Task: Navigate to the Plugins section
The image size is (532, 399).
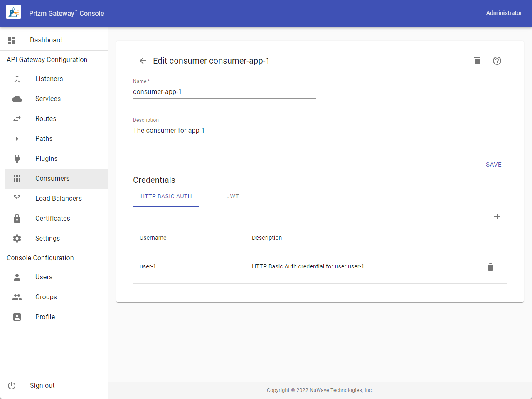Action: [x=47, y=158]
